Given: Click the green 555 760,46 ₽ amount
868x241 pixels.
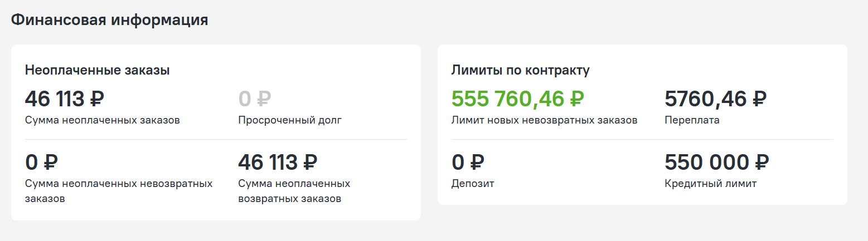Looking at the screenshot, I should (517, 99).
